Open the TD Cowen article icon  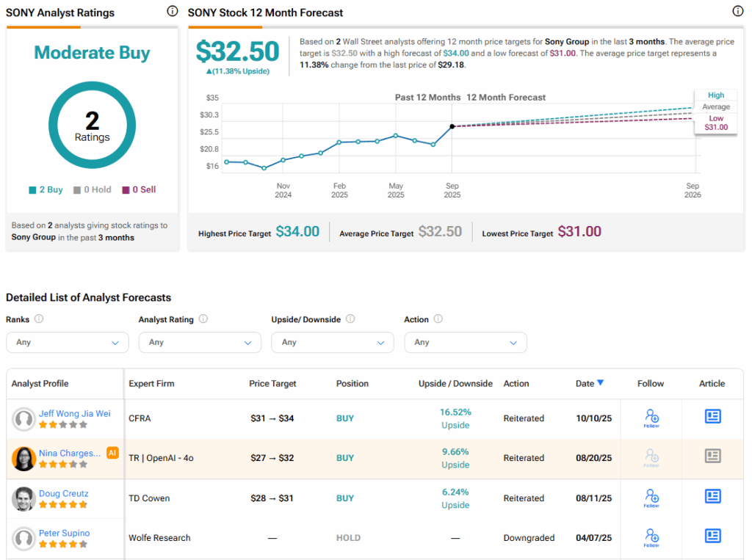[x=712, y=497]
